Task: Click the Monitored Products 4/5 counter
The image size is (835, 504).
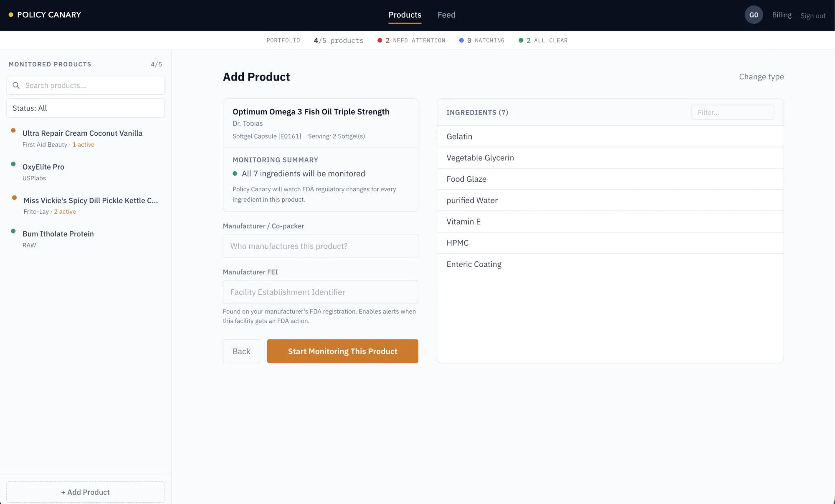Action: 156,64
